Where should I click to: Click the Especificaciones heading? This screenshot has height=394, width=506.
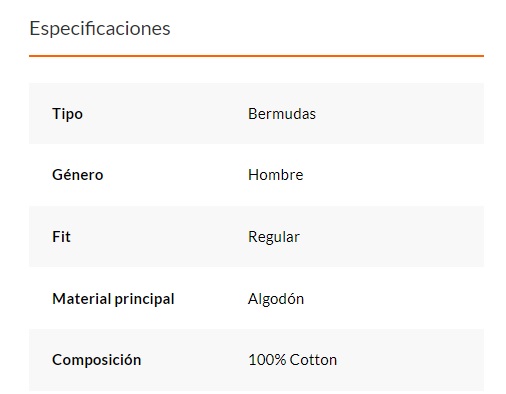coord(100,29)
